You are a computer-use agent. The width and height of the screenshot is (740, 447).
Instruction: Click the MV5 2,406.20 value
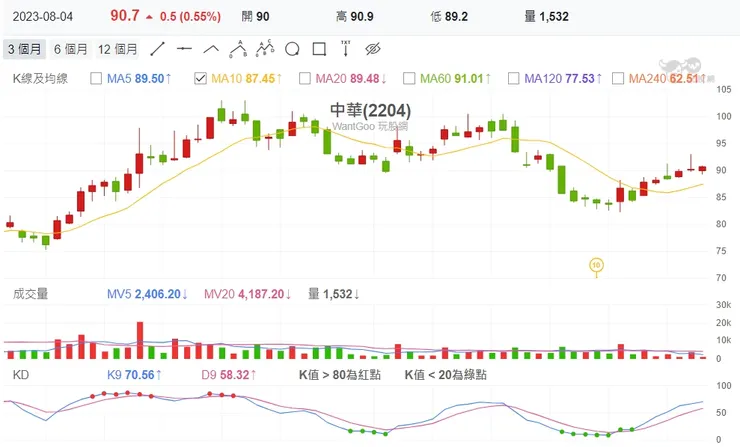[147, 294]
